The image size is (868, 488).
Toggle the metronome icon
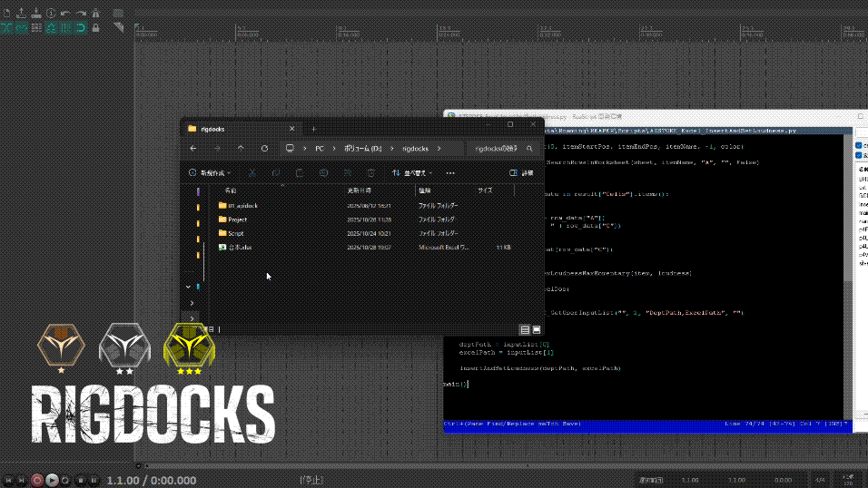click(x=95, y=13)
